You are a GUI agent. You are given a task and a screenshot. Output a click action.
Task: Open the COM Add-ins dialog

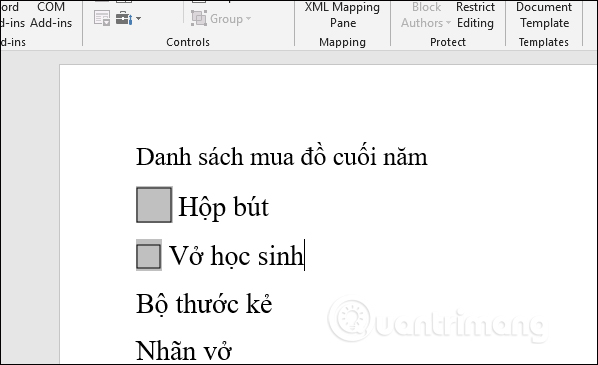51,15
